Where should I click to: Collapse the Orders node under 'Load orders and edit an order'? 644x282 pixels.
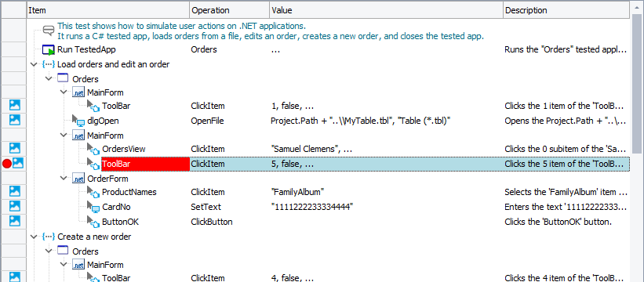[x=49, y=78]
